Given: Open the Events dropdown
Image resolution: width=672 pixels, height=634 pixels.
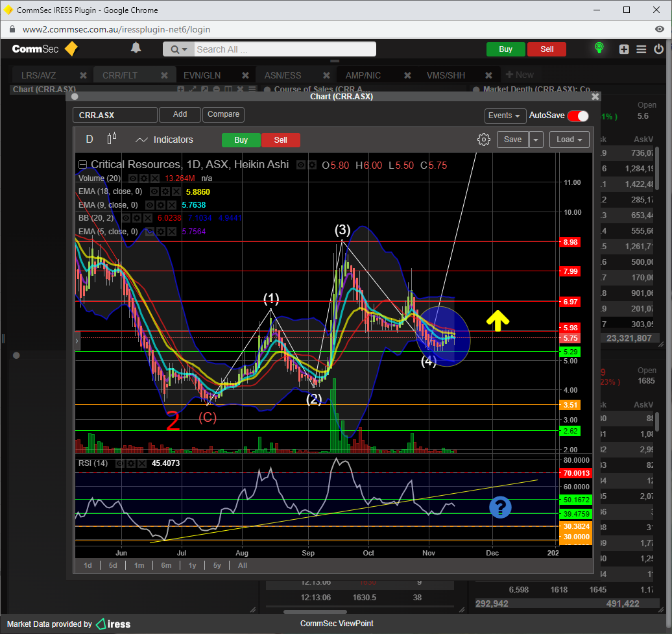Looking at the screenshot, I should pyautogui.click(x=505, y=116).
